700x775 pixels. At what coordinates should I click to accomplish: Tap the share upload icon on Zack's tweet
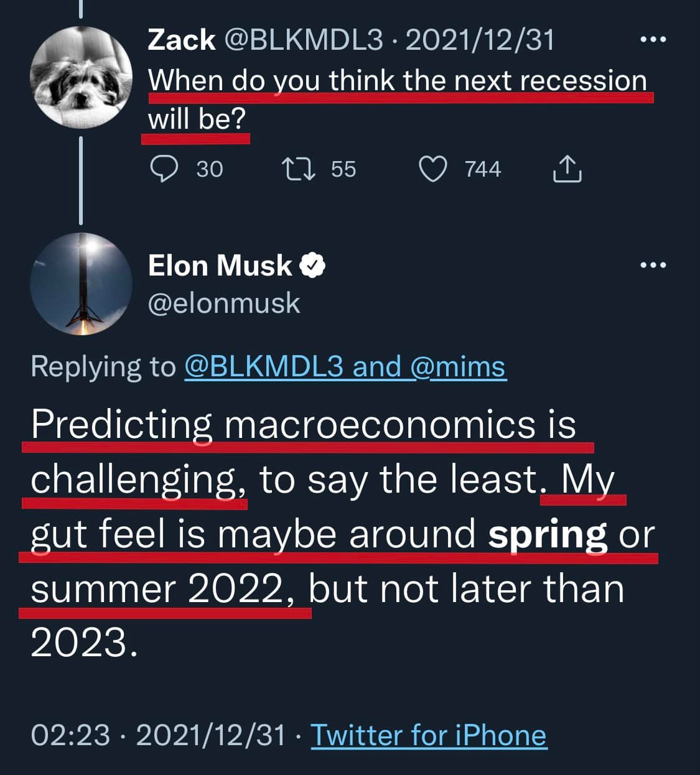coord(567,169)
